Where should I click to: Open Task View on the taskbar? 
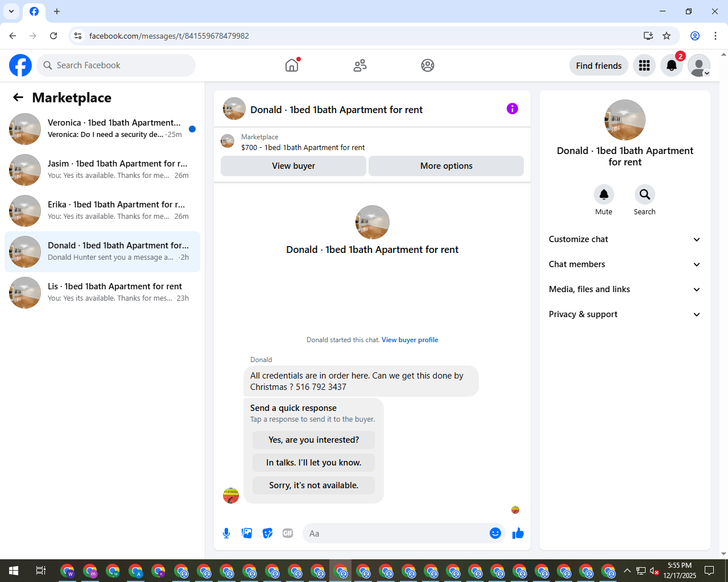coord(41,571)
